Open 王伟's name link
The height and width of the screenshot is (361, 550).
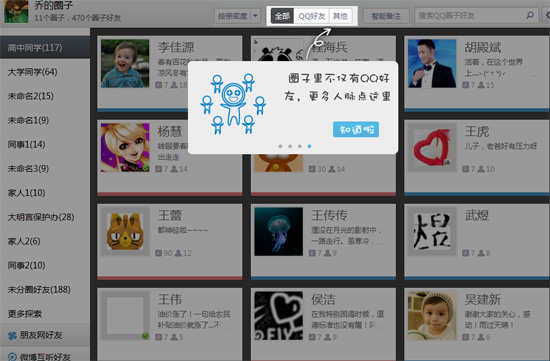point(170,299)
